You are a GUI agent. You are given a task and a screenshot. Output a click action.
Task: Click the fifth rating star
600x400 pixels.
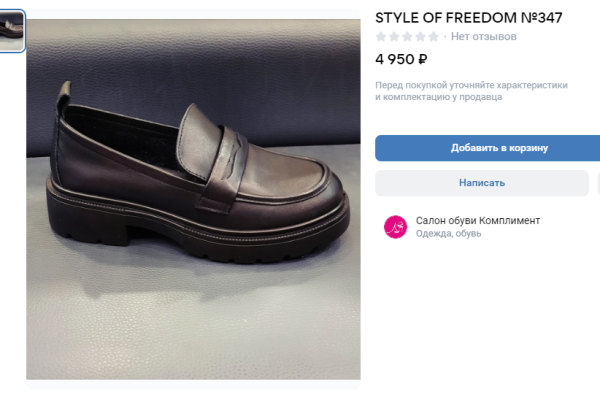coord(433,37)
